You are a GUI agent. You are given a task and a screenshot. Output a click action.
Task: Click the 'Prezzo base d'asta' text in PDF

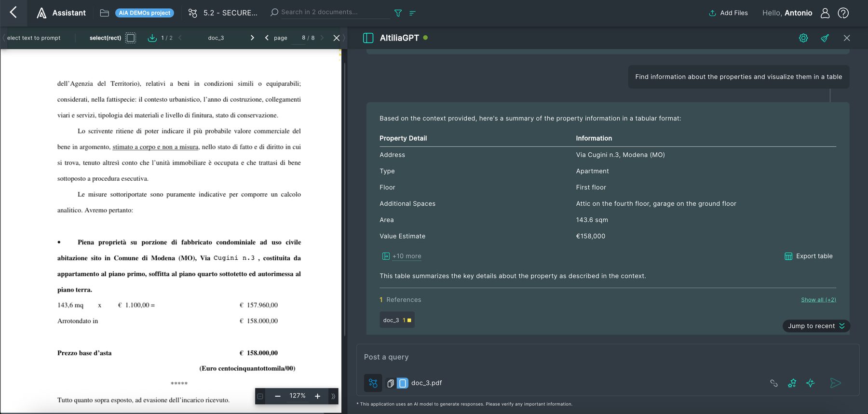[x=84, y=353]
